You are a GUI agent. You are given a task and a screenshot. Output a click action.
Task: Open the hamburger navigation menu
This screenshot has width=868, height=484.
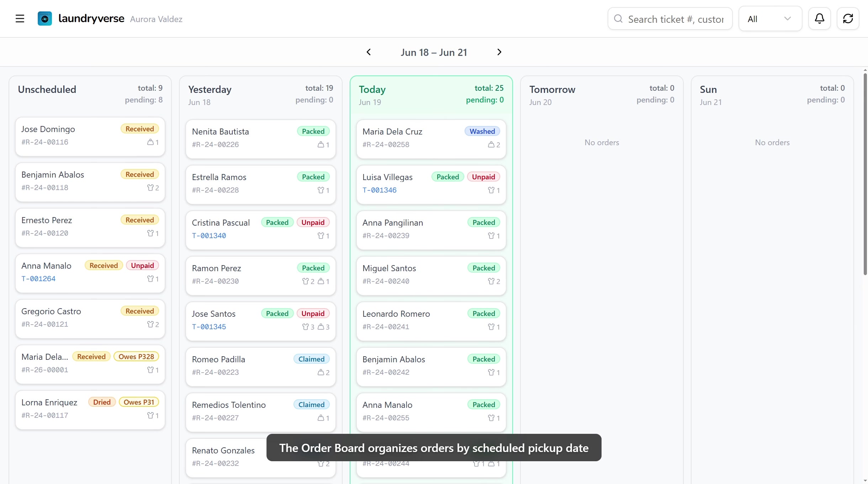click(x=20, y=19)
